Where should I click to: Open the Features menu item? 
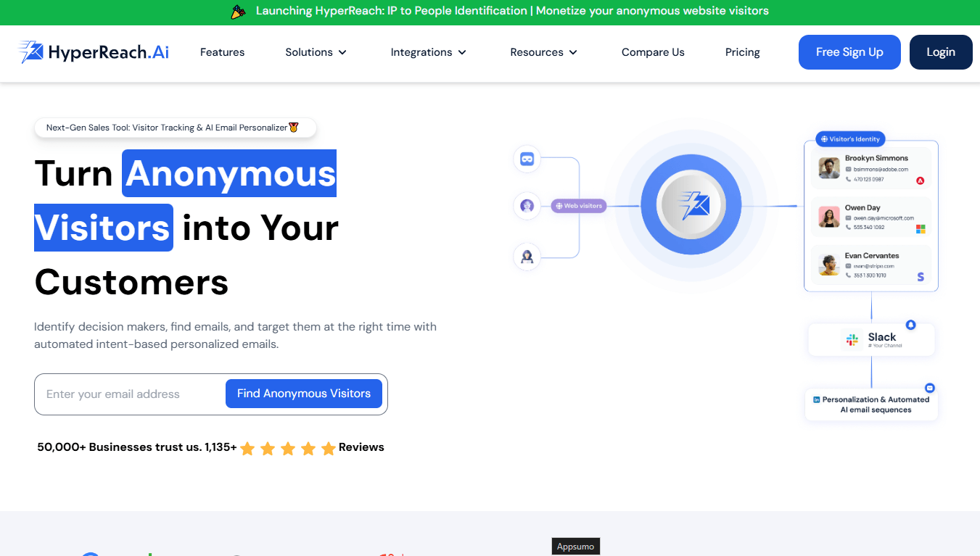tap(222, 52)
